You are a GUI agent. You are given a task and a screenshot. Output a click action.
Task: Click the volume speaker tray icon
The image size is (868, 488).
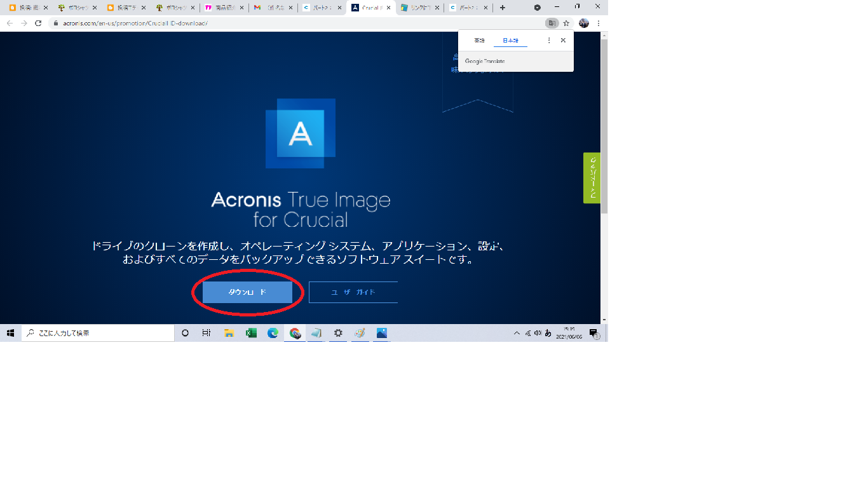[x=538, y=333]
